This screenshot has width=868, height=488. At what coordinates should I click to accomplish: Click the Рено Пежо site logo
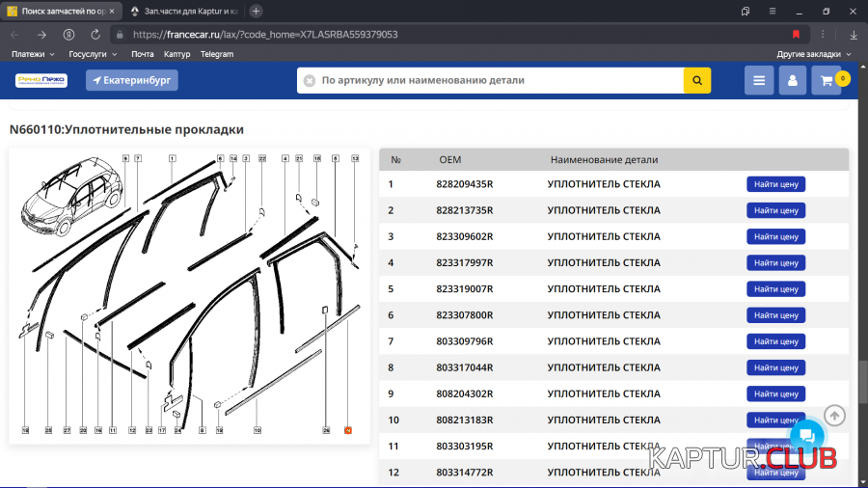pyautogui.click(x=41, y=80)
